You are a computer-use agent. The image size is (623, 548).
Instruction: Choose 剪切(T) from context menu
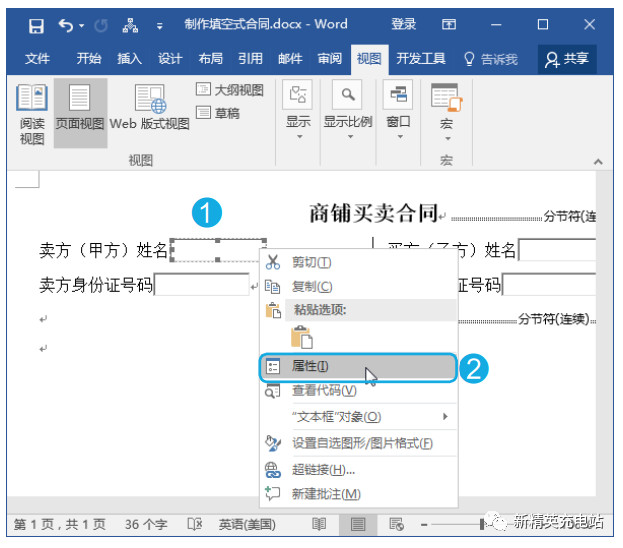(358, 262)
